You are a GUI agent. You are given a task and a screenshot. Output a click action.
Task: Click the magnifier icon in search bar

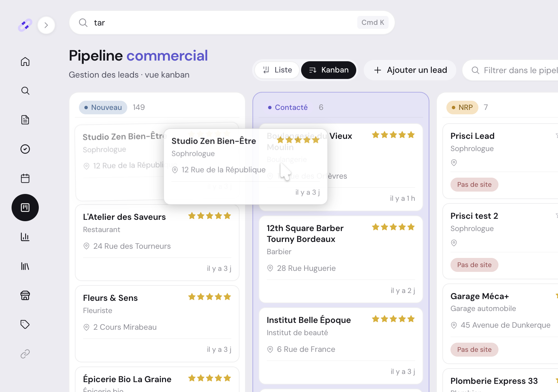pos(83,23)
